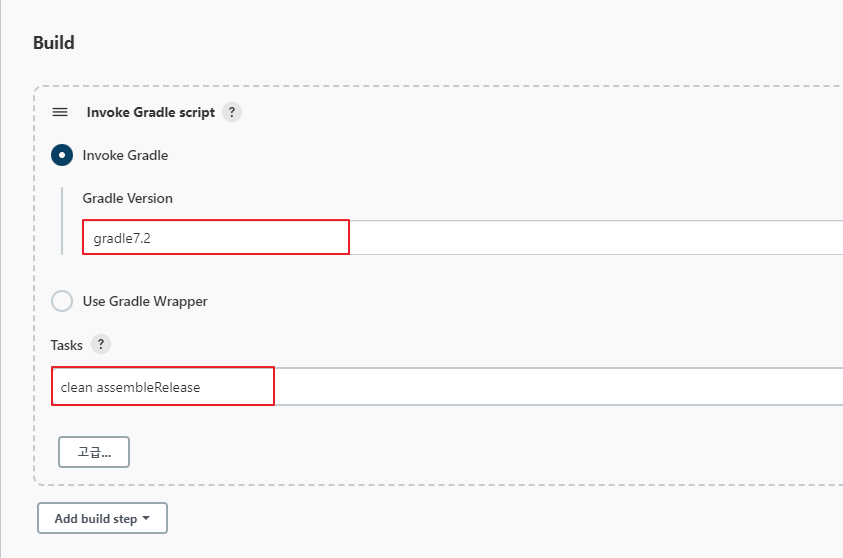Select the Invoke Gradle radio button
843x558 pixels.
(62, 155)
